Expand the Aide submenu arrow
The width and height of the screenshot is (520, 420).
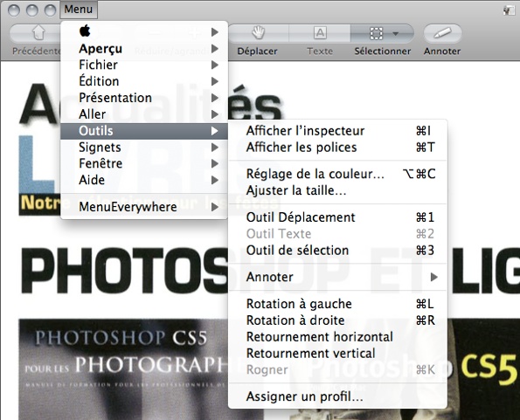pyautogui.click(x=215, y=180)
